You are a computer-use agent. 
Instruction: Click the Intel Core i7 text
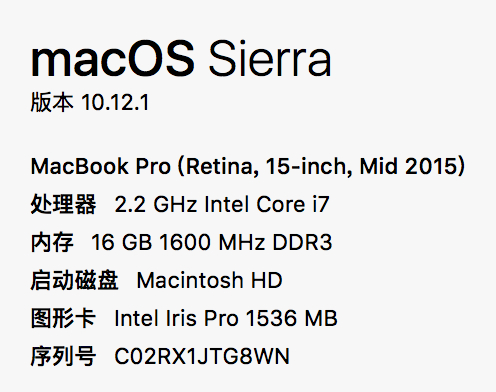coord(267,204)
